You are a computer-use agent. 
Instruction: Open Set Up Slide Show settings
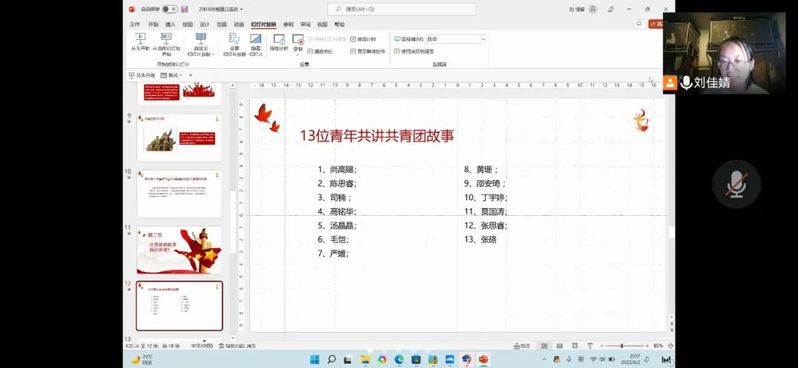click(x=234, y=44)
